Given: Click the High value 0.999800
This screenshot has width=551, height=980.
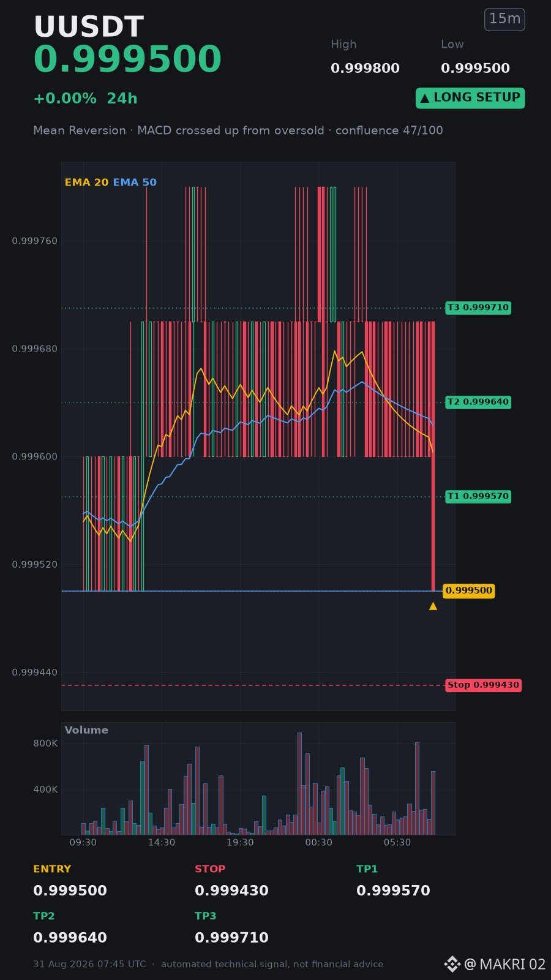Looking at the screenshot, I should tap(365, 69).
